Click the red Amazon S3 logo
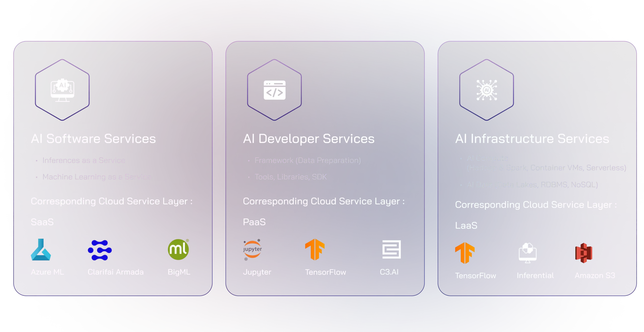This screenshot has width=644, height=332. 584,253
